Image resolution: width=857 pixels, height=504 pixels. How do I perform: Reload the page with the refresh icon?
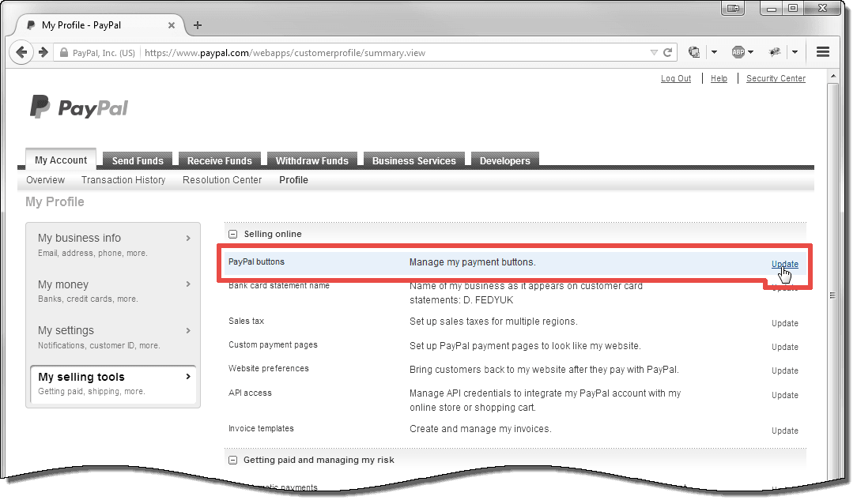(x=667, y=52)
